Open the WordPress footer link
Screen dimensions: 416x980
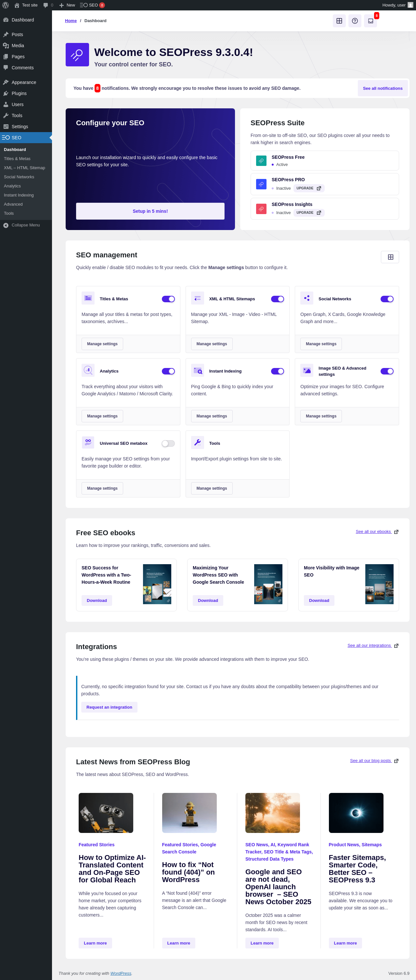121,973
